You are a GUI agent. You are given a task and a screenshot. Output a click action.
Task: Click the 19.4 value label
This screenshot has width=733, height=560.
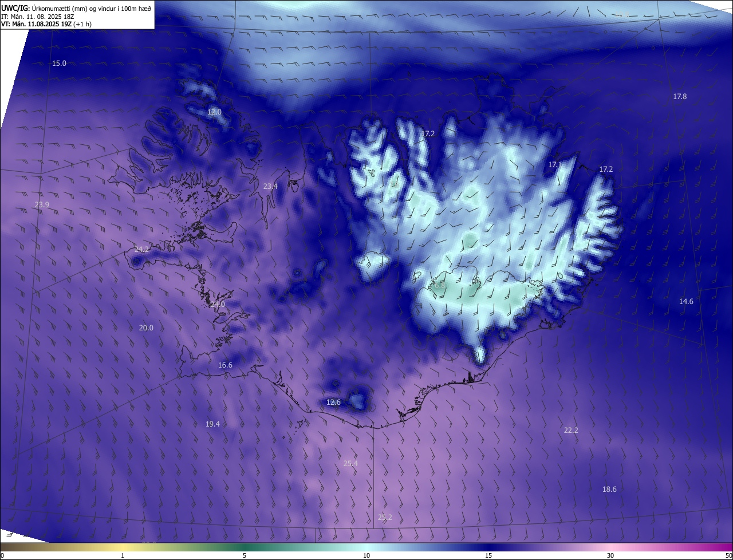point(212,424)
